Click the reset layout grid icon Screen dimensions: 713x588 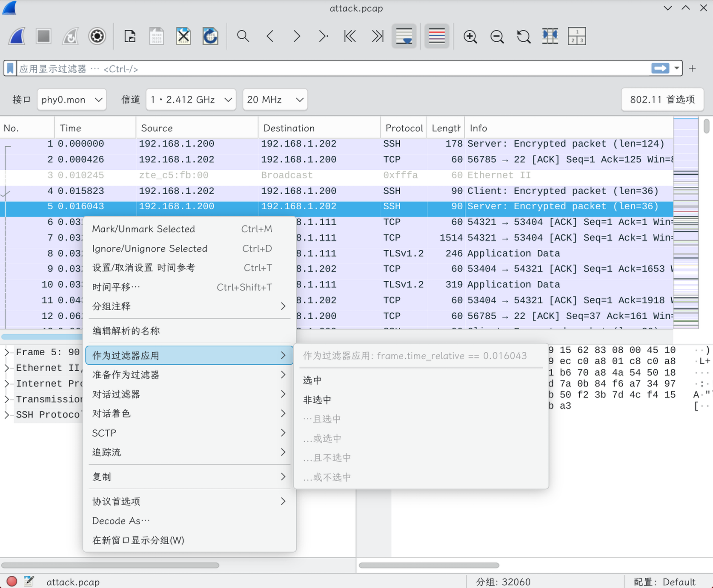tap(577, 36)
